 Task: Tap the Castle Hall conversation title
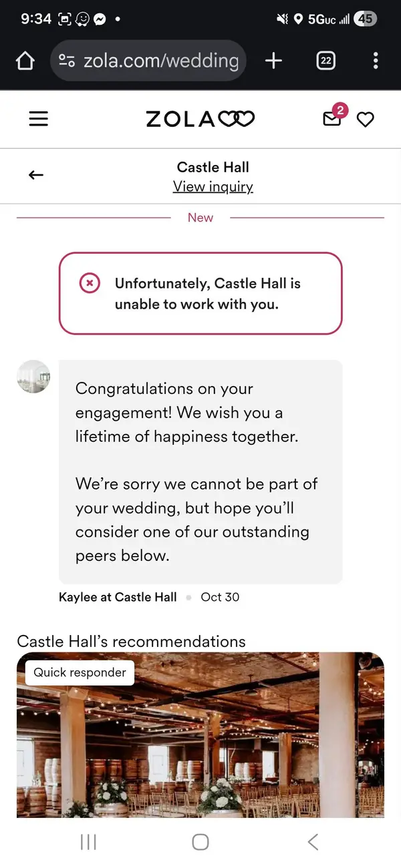[x=213, y=167]
